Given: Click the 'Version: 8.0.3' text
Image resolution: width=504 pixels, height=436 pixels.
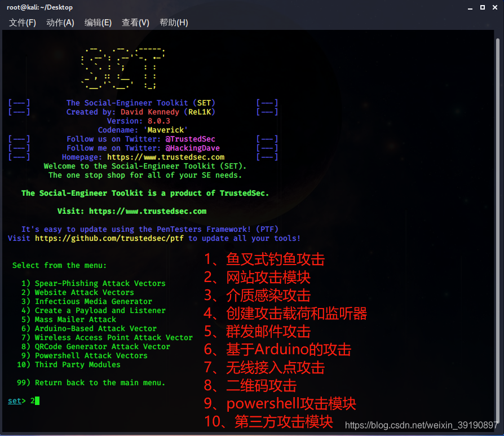Looking at the screenshot, I should 139,121.
